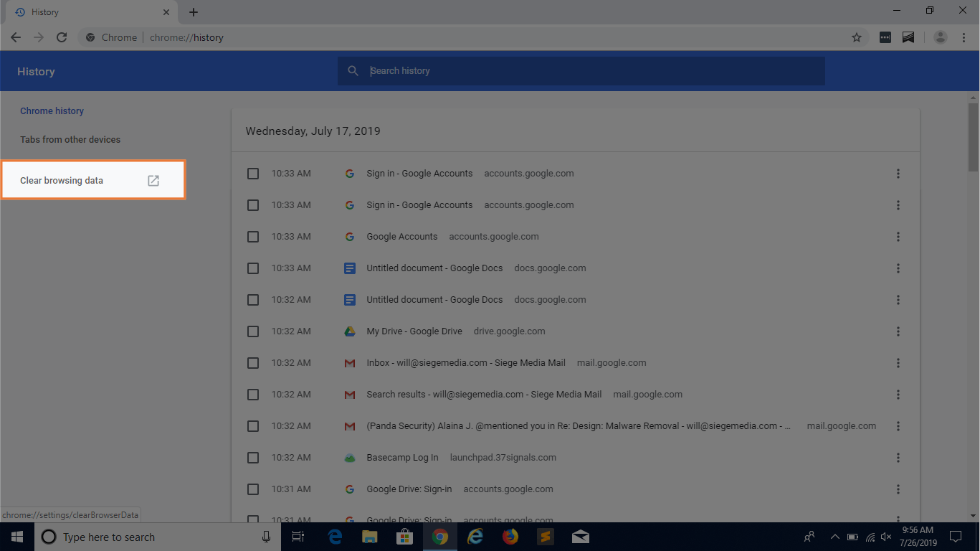Launch Internet Explorer from taskbar

coord(475,537)
